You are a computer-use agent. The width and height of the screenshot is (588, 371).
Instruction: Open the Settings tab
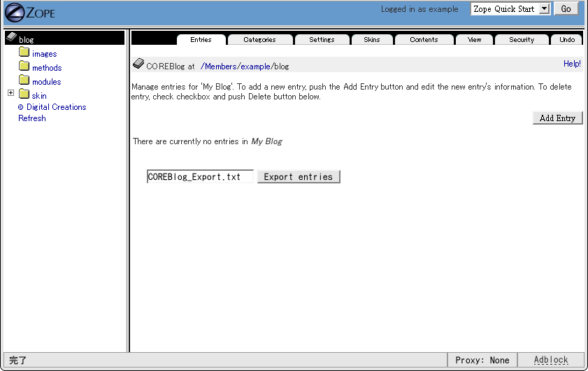point(322,40)
